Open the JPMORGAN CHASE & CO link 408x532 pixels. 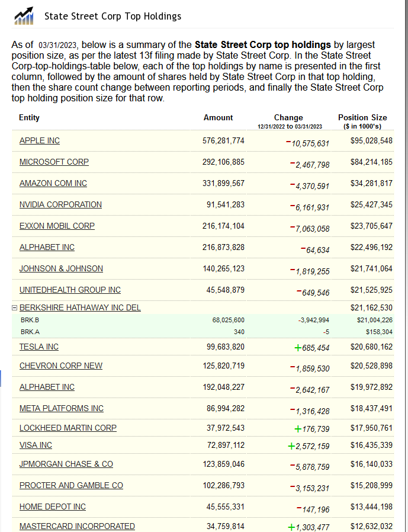(66, 464)
